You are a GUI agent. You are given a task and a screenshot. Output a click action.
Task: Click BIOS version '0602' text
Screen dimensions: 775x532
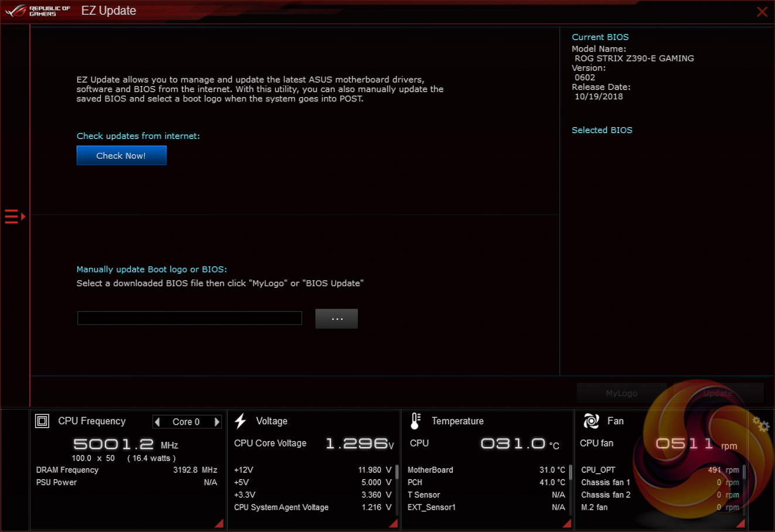[585, 77]
